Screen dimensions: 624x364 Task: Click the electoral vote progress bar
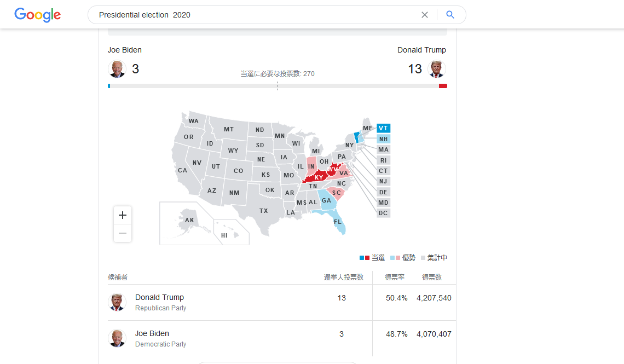coord(277,86)
